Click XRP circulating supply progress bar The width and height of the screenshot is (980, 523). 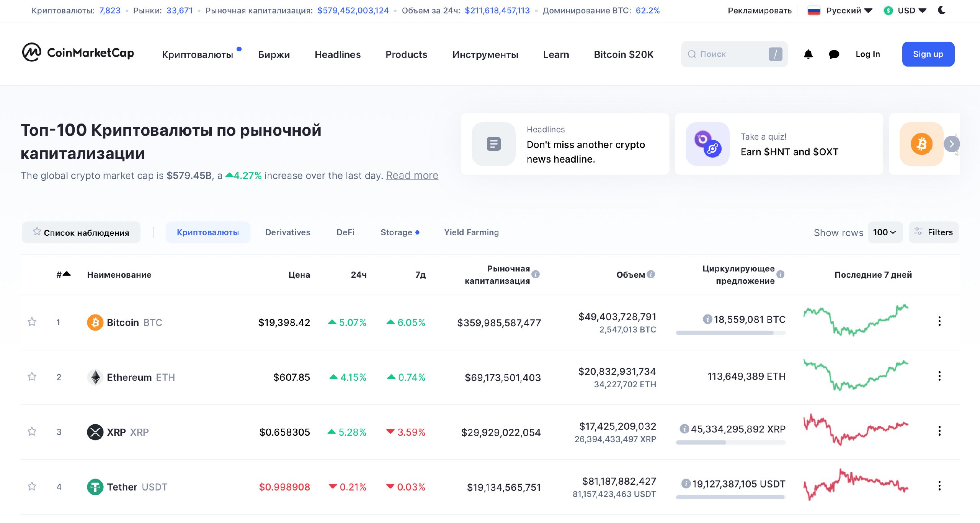click(730, 443)
